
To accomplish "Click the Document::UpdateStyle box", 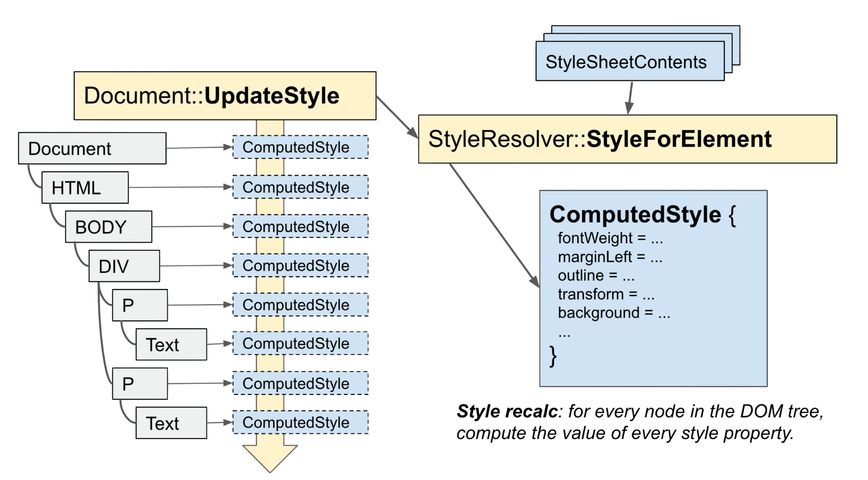I will click(x=225, y=95).
